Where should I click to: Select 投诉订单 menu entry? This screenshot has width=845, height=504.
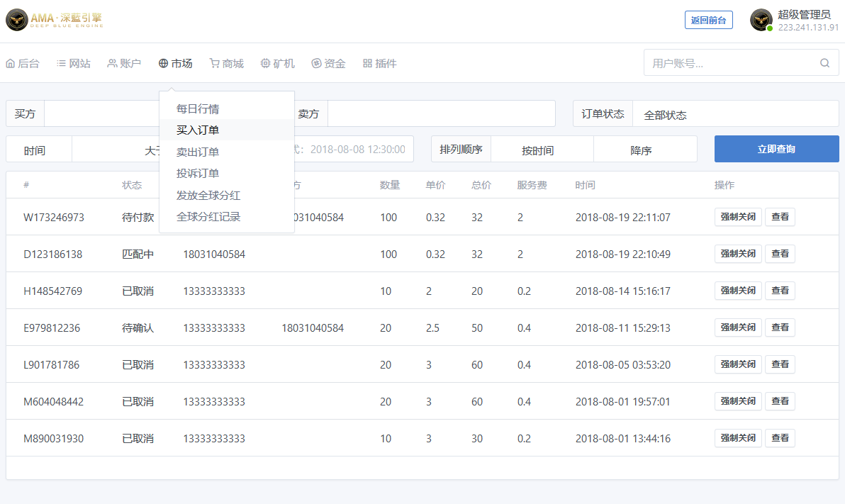pyautogui.click(x=198, y=174)
